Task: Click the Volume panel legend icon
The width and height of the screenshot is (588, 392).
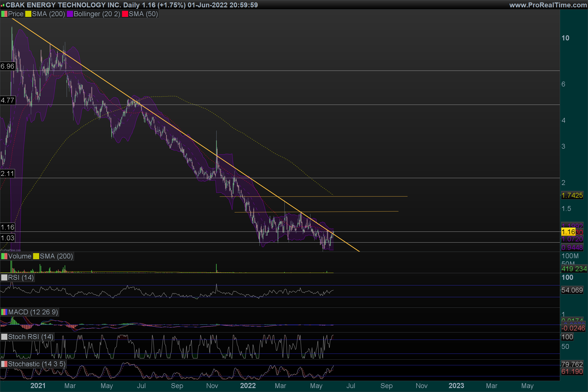Action: pyautogui.click(x=4, y=256)
